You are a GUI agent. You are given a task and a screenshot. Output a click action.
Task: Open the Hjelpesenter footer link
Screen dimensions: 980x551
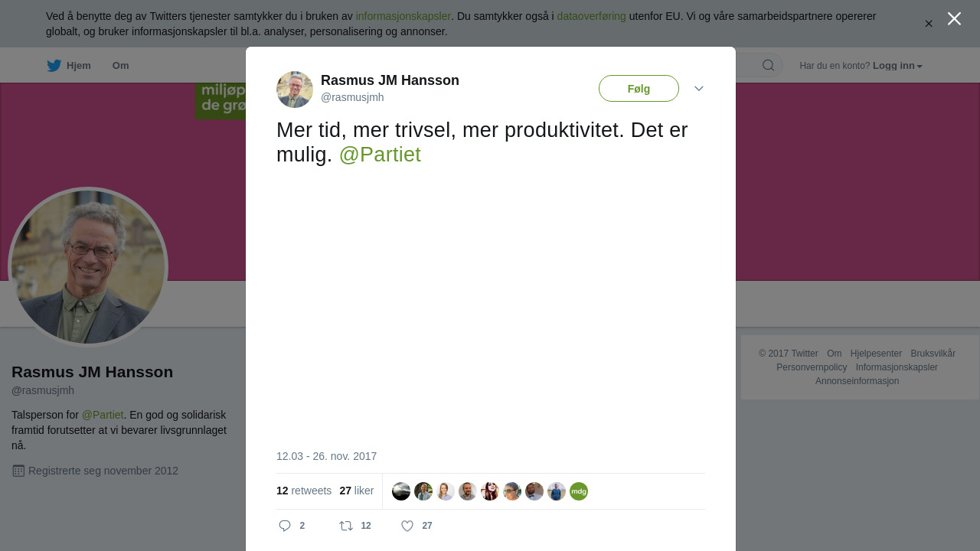(x=876, y=354)
